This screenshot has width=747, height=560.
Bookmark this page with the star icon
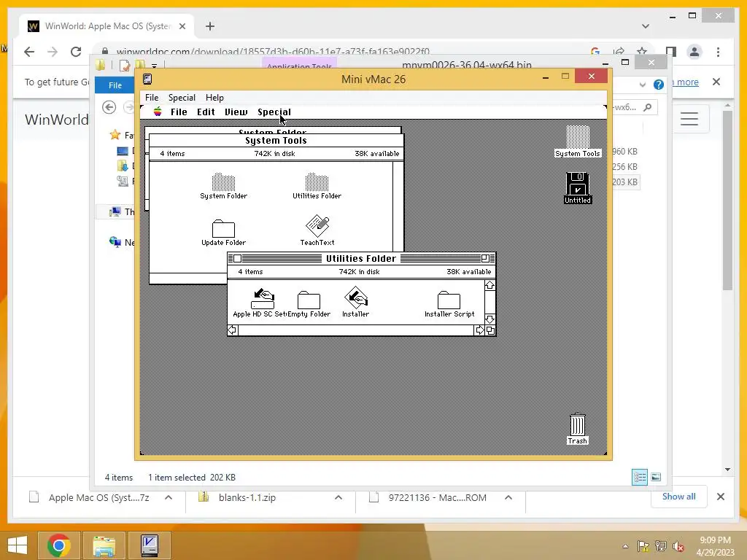pyautogui.click(x=642, y=52)
